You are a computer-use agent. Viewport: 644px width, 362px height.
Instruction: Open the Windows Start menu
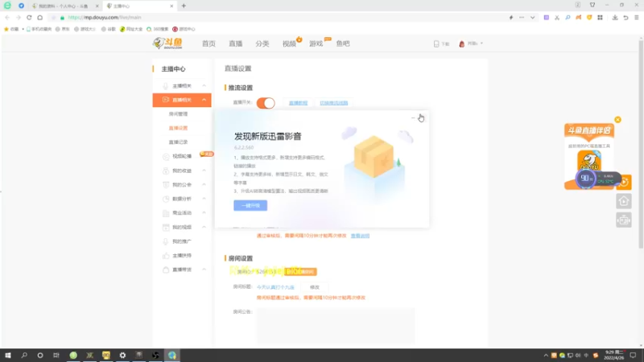pyautogui.click(x=8, y=356)
